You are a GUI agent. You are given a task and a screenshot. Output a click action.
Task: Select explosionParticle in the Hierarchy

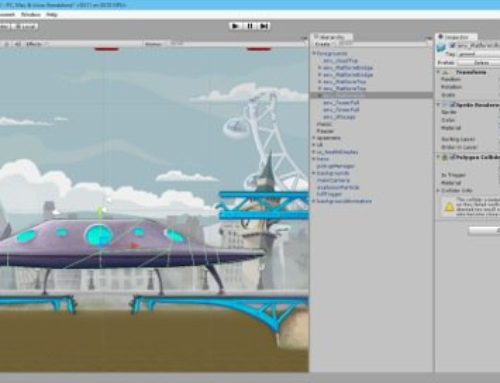pyautogui.click(x=338, y=187)
